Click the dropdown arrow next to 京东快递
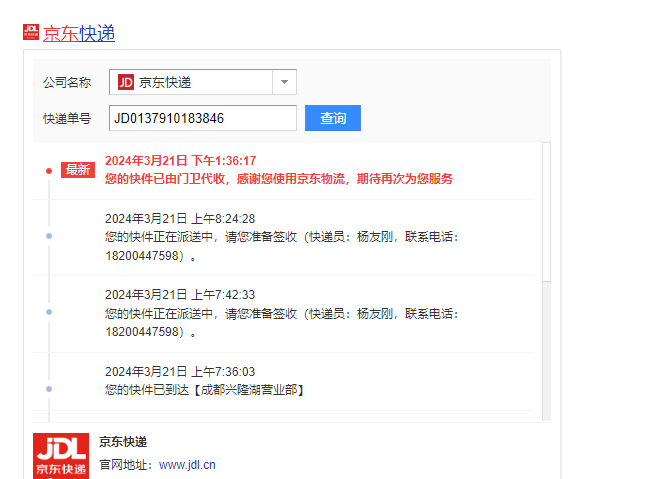The image size is (668, 479). pyautogui.click(x=285, y=82)
